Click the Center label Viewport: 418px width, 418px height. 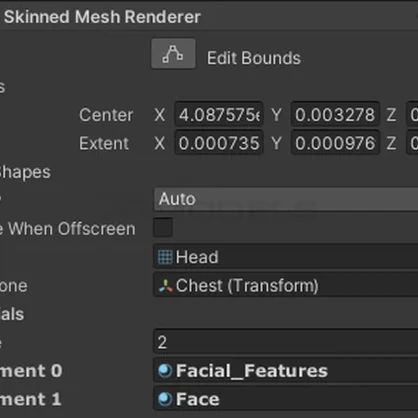click(106, 115)
